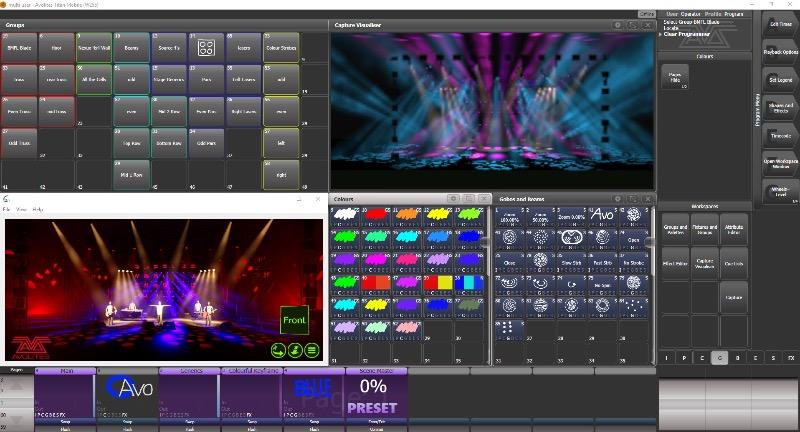Screen dimensions: 800x432
Task: Select the Close palette in Gobos and Beams
Action: 509,262
